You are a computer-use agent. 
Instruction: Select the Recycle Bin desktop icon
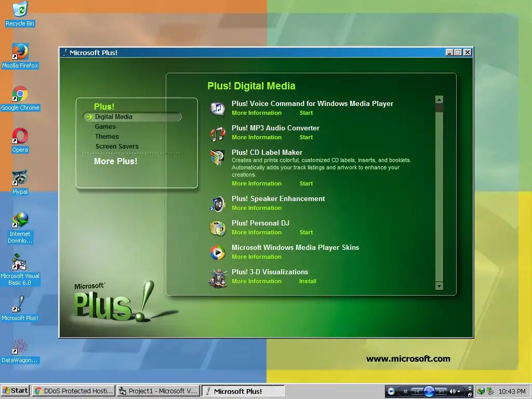[20, 14]
